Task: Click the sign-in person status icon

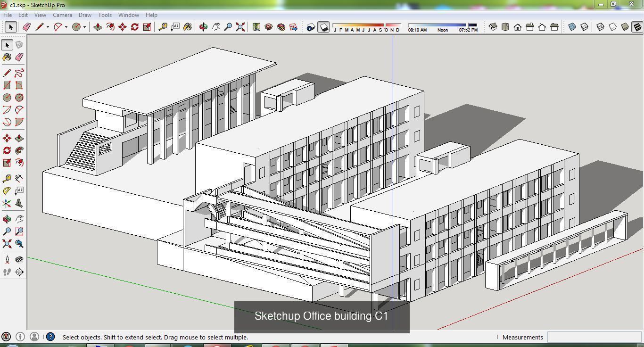Action: (x=34, y=337)
